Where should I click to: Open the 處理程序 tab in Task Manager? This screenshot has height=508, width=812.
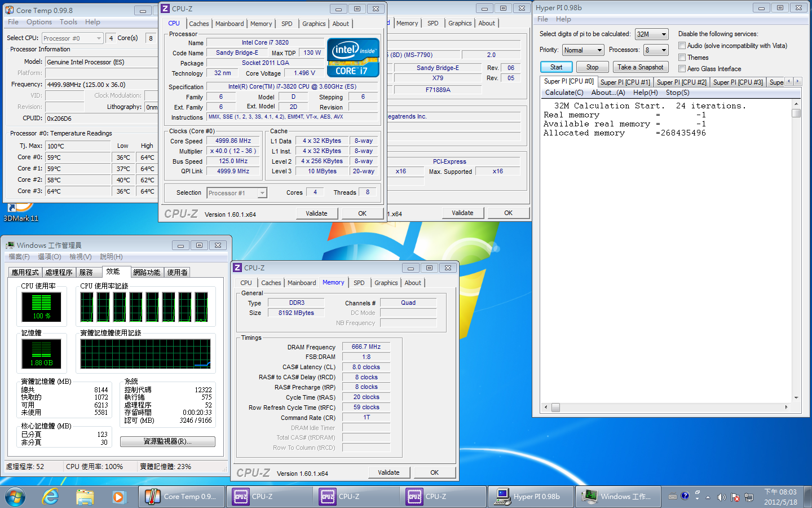click(x=59, y=272)
